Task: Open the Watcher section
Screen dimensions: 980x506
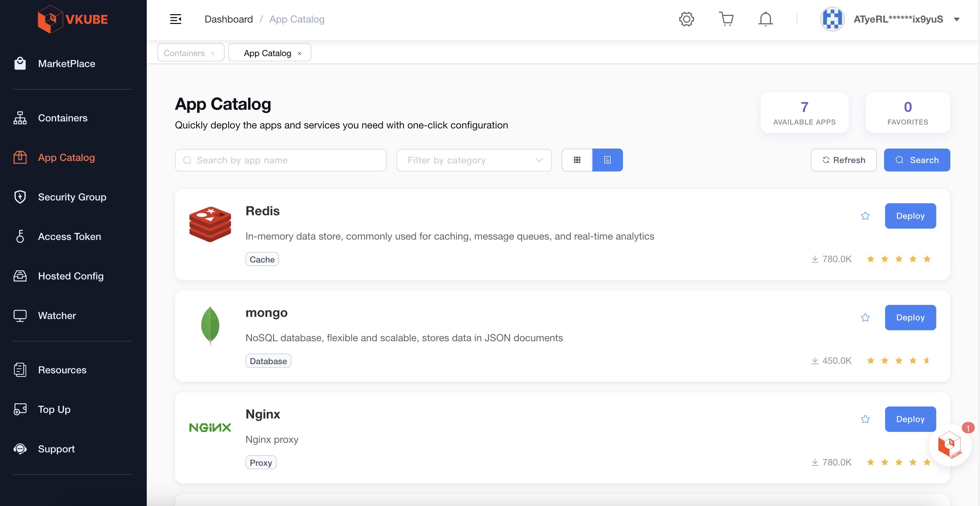Action: pos(57,315)
